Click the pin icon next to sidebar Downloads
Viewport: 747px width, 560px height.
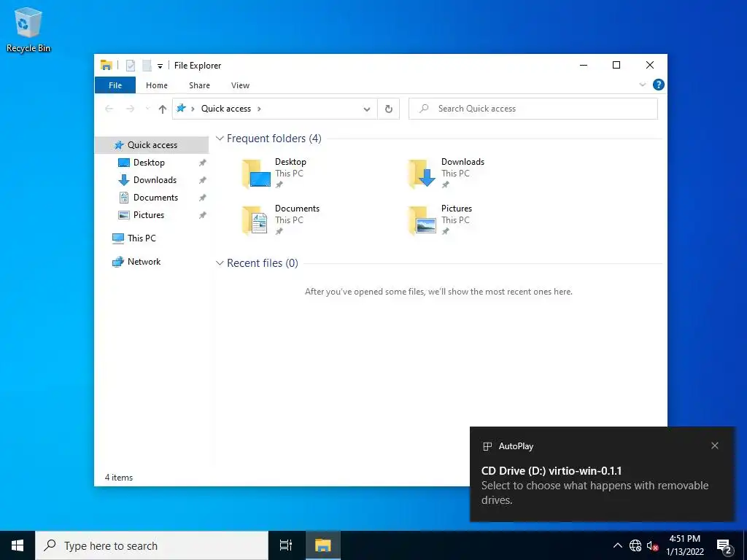(x=203, y=180)
